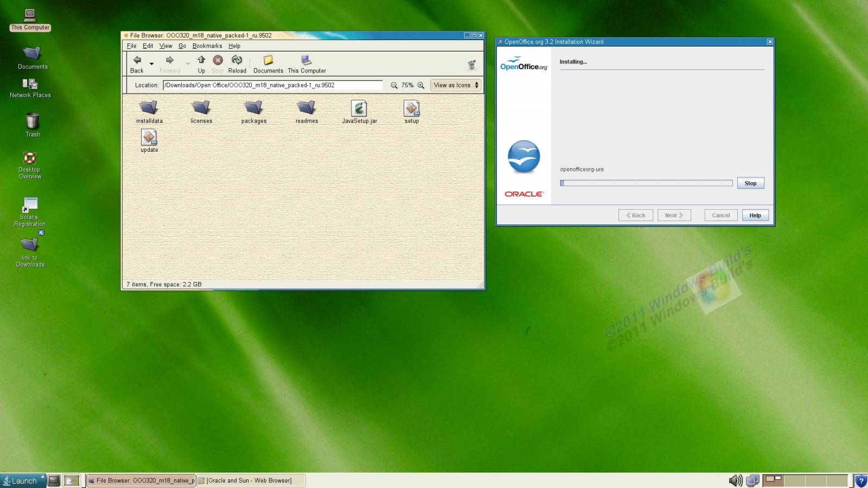Open the Edit menu
This screenshot has height=488, width=868.
[x=148, y=46]
